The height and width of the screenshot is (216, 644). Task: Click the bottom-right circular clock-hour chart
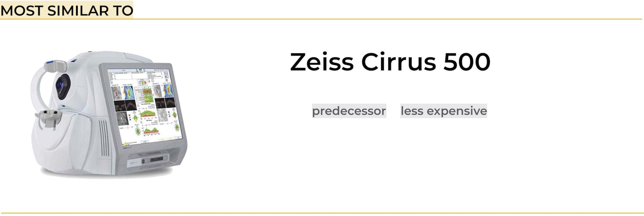[x=177, y=127]
